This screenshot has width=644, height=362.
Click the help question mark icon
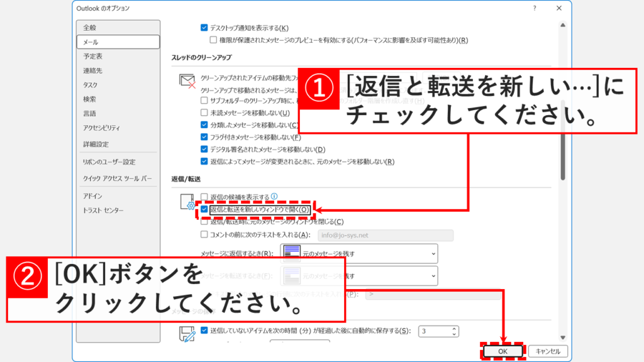534,8
